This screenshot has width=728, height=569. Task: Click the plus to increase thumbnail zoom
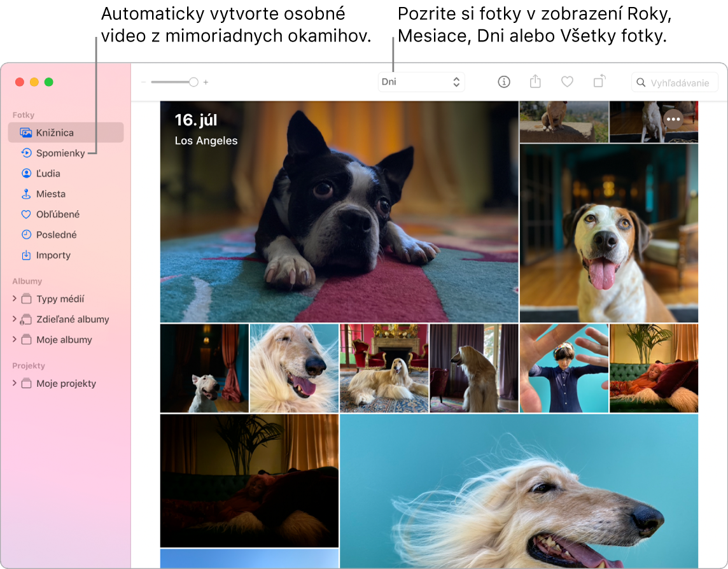pos(206,81)
